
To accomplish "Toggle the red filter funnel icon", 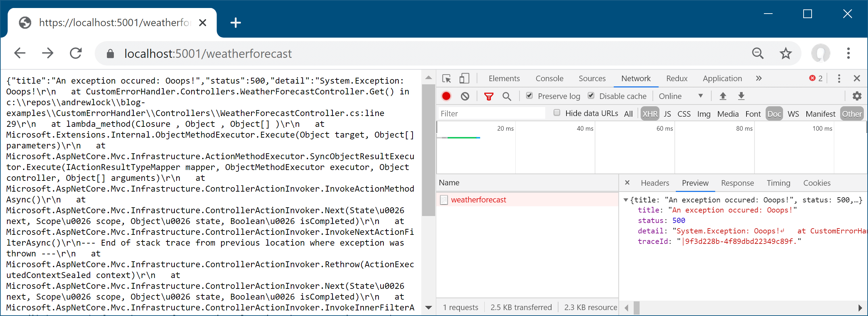I will click(x=489, y=96).
